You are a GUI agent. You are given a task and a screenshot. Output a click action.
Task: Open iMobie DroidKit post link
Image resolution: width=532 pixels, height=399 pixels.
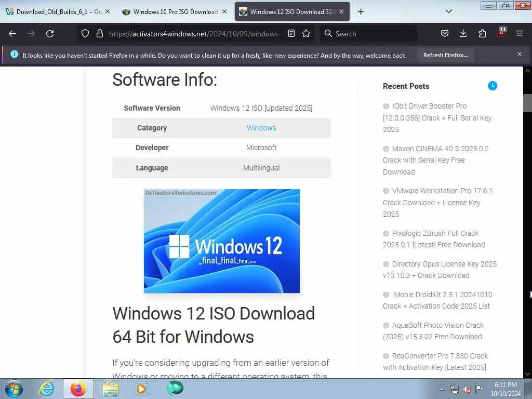[x=437, y=300]
